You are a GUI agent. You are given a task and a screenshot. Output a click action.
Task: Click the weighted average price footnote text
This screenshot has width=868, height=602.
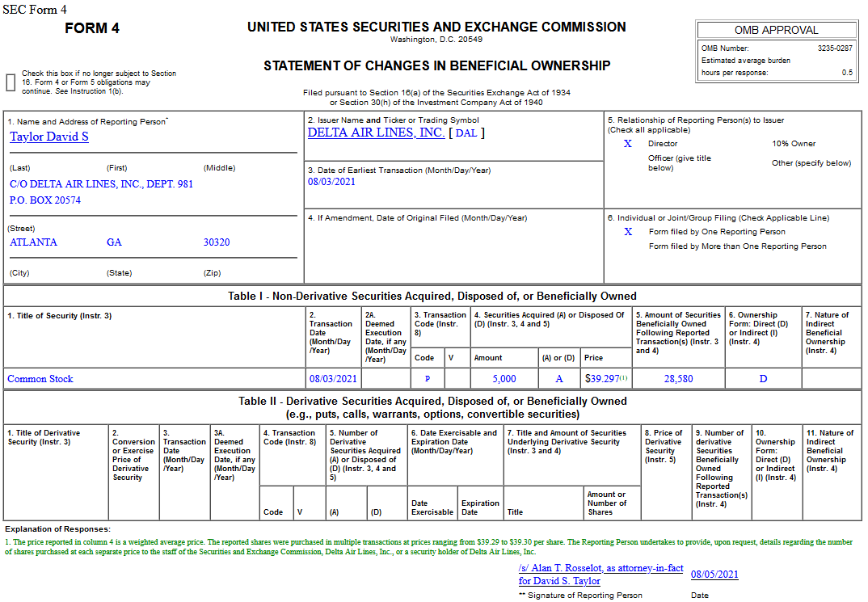(429, 547)
